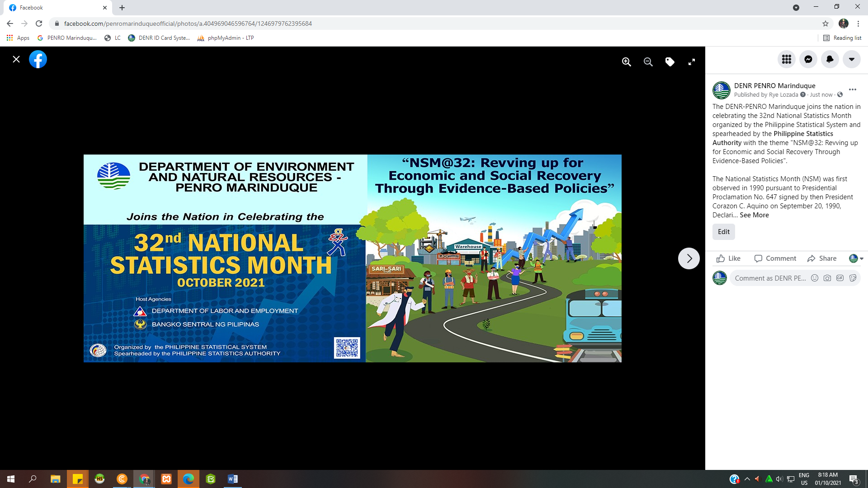Viewport: 868px width, 488px height.
Task: Open File Explorer from taskbar
Action: point(55,479)
